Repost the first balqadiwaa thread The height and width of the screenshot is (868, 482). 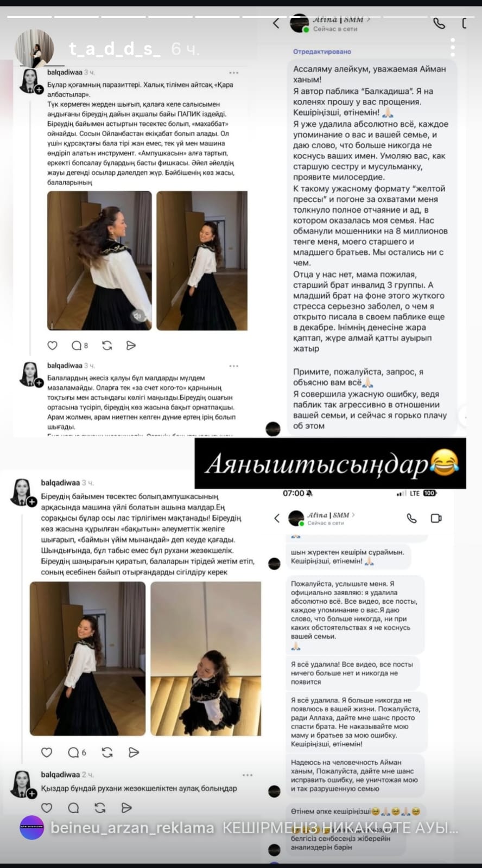pos(107,346)
